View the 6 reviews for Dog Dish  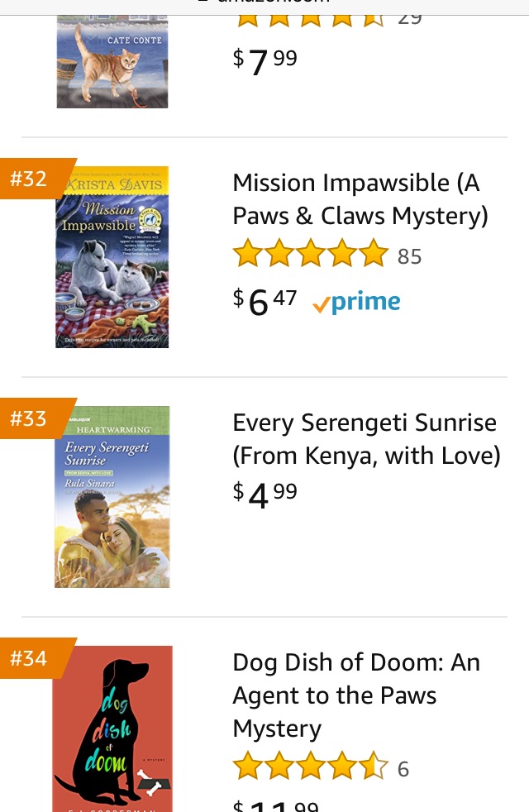point(403,770)
